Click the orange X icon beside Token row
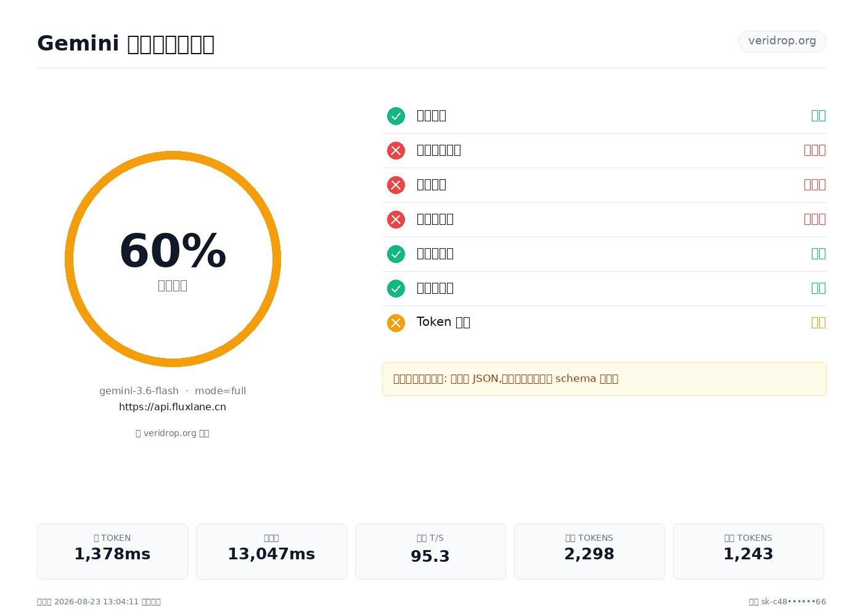 396,323
